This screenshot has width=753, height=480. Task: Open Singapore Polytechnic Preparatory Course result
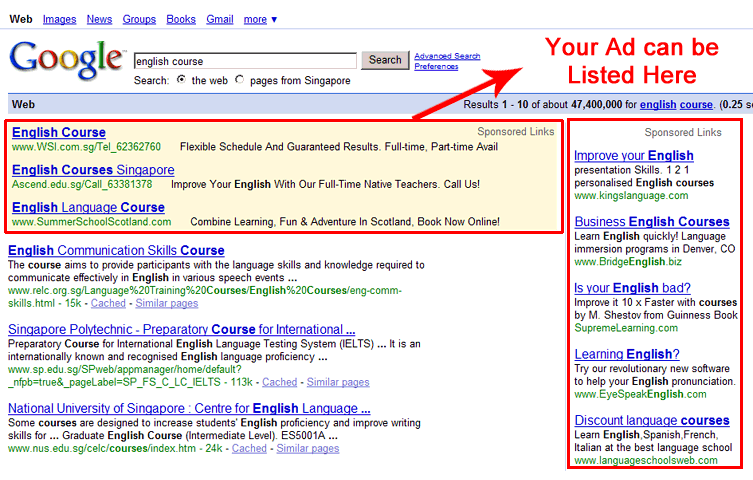point(182,329)
